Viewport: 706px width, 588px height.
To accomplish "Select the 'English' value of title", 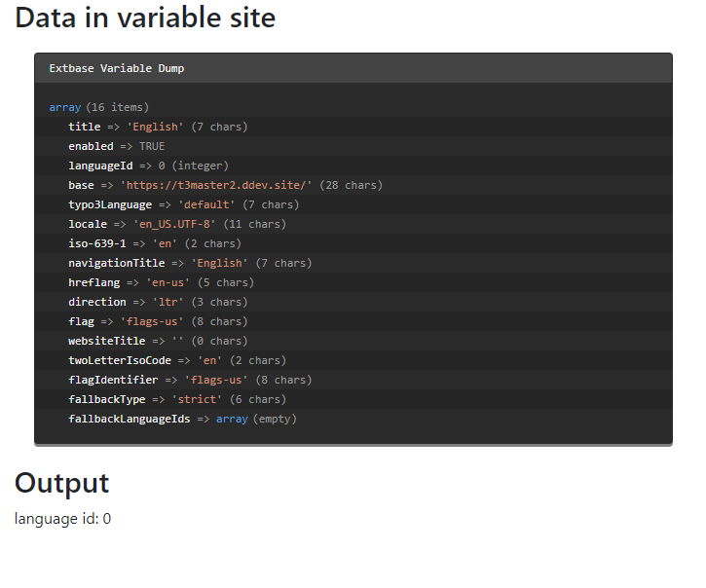I will click(156, 127).
